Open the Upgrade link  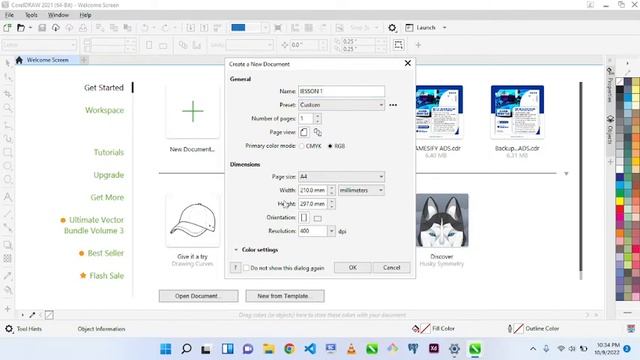(109, 175)
